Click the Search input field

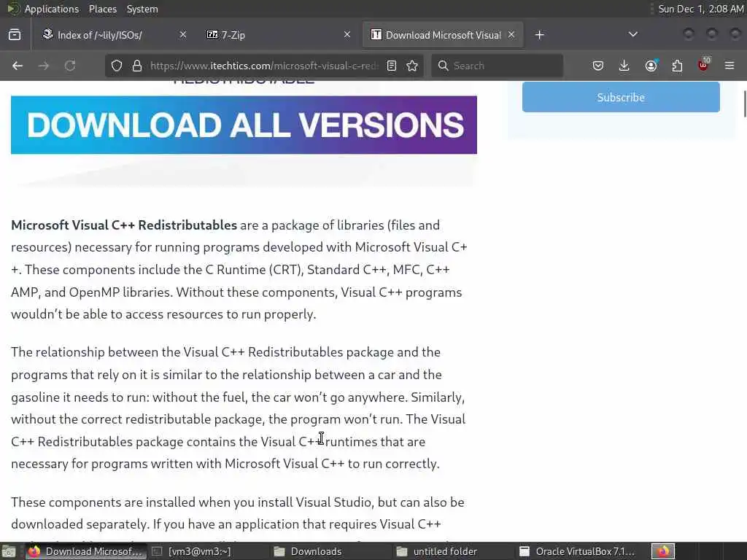pos(498,66)
